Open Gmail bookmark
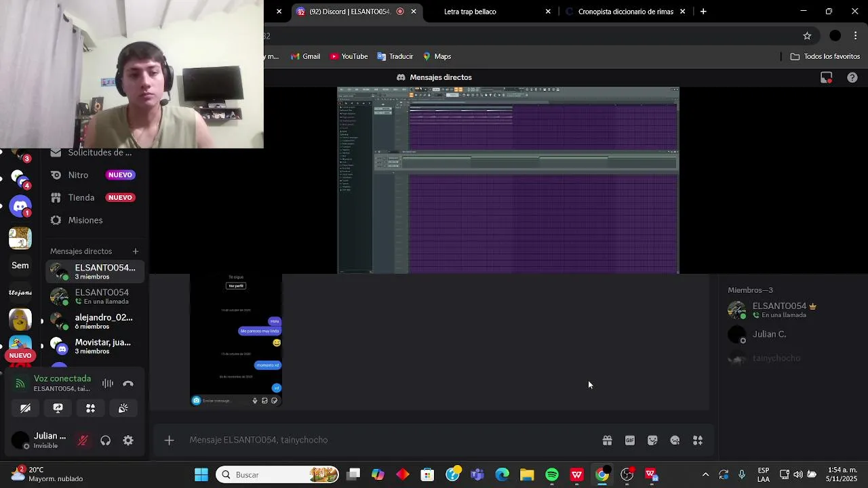Image resolution: width=868 pixels, height=488 pixels. point(305,56)
